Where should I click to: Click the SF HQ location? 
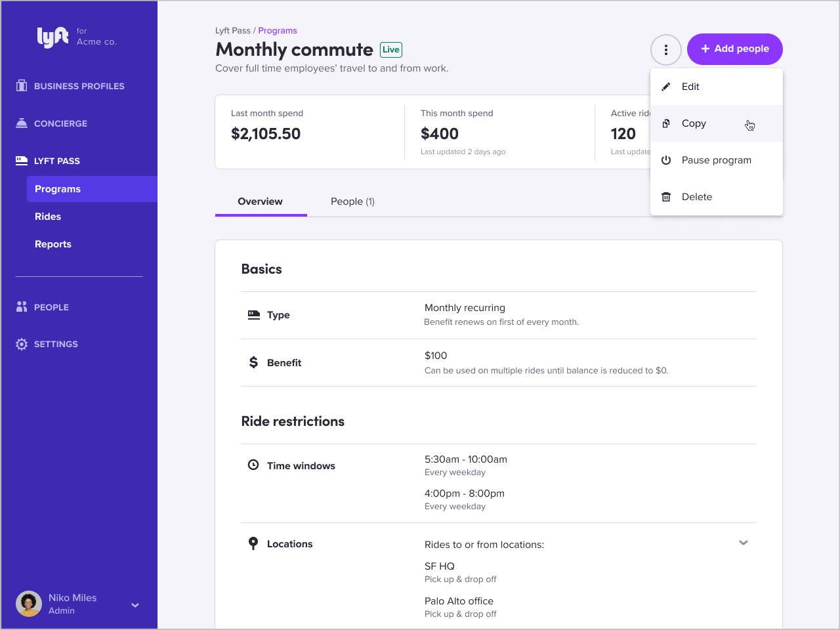tap(440, 566)
